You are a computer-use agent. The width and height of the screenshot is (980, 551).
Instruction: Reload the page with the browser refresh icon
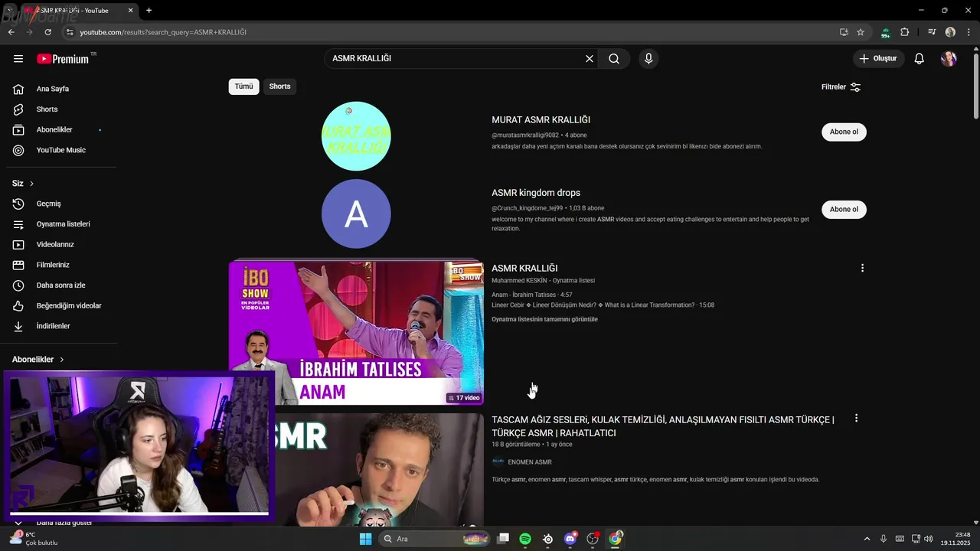tap(47, 32)
